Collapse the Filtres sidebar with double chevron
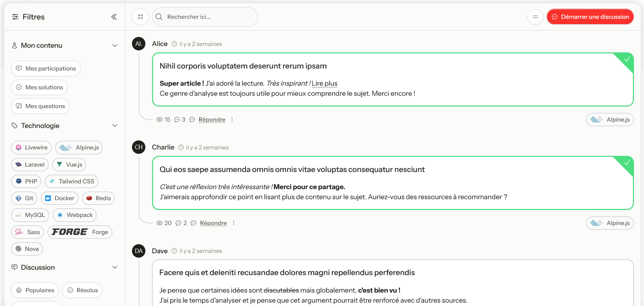 point(114,17)
